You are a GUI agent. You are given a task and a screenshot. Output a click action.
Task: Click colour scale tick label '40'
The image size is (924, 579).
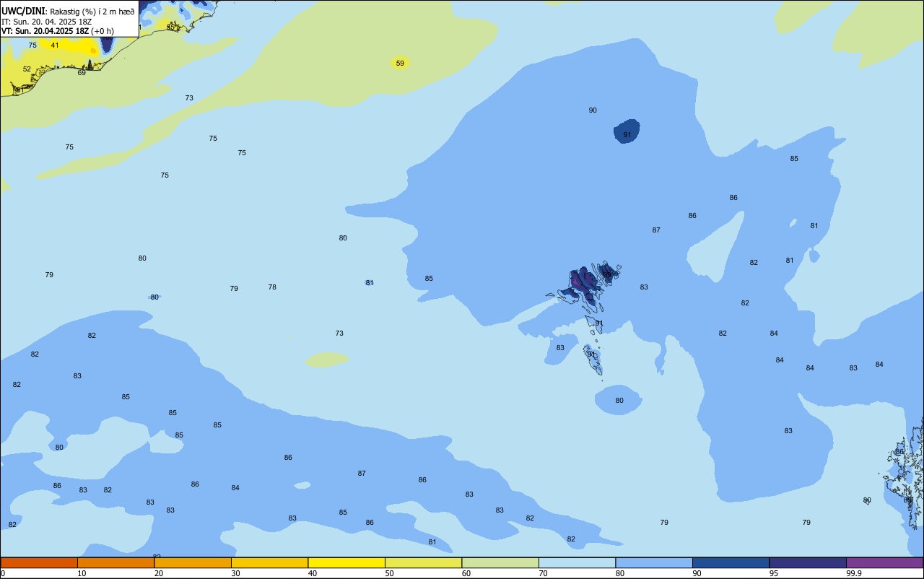pyautogui.click(x=313, y=573)
